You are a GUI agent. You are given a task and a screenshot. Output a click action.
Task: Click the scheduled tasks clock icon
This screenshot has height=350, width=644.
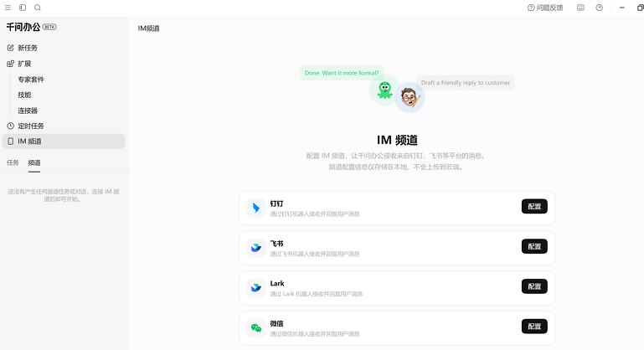tap(11, 126)
